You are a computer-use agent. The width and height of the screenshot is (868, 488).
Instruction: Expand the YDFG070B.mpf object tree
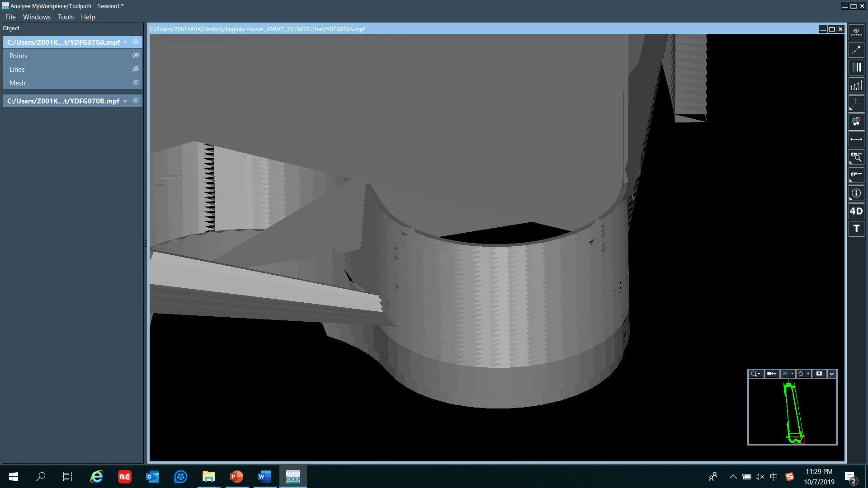(125, 101)
